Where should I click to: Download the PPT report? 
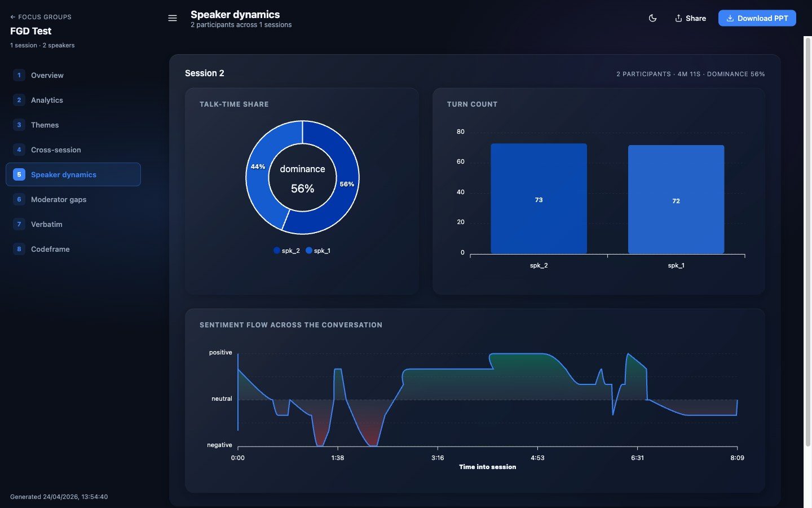[x=757, y=18]
